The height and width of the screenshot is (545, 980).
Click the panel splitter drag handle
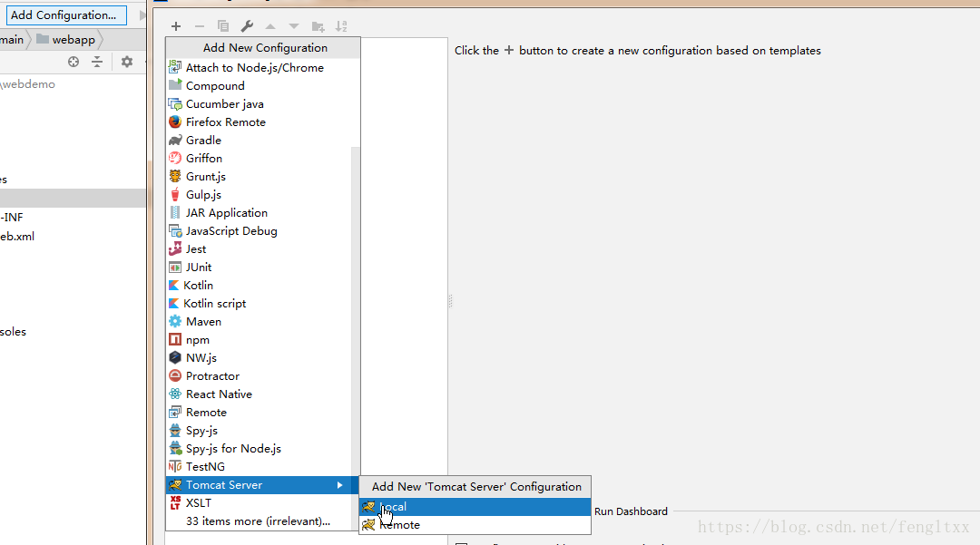pos(450,302)
